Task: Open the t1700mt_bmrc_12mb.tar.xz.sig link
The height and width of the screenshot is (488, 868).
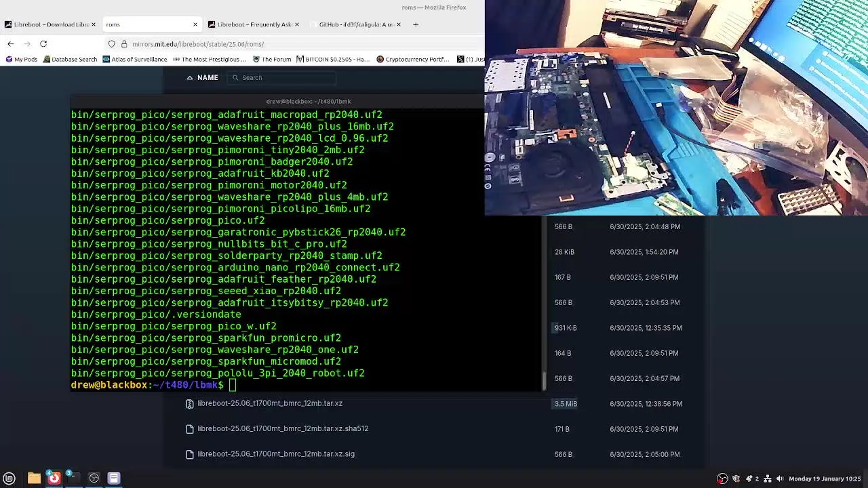Action: 276,454
